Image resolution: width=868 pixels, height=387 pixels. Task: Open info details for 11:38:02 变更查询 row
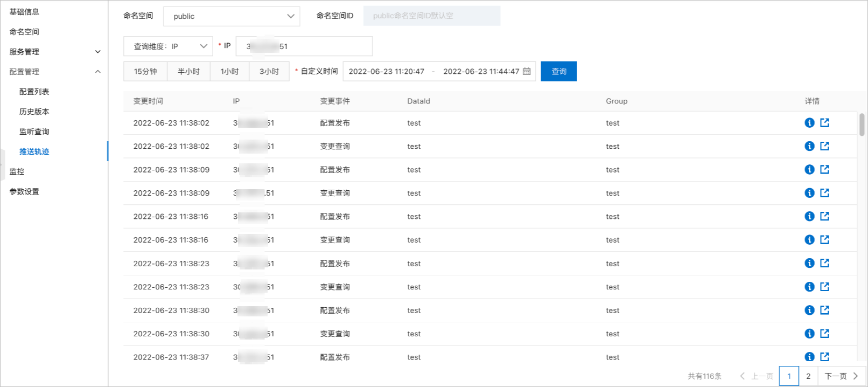809,146
